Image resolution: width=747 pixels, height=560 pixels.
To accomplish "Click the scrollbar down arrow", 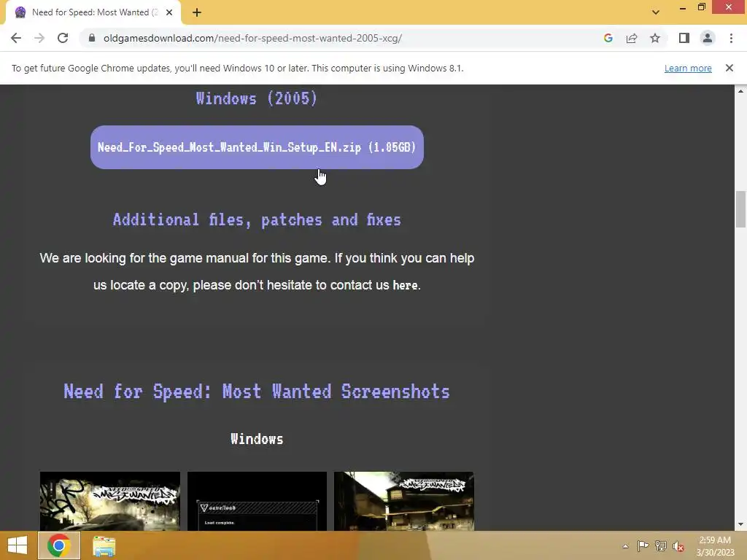I will click(x=740, y=525).
